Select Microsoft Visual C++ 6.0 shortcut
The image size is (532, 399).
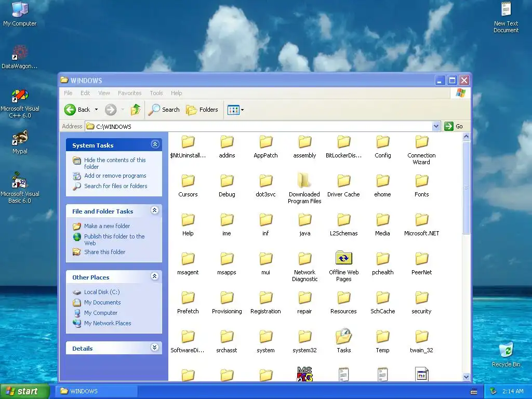(20, 103)
